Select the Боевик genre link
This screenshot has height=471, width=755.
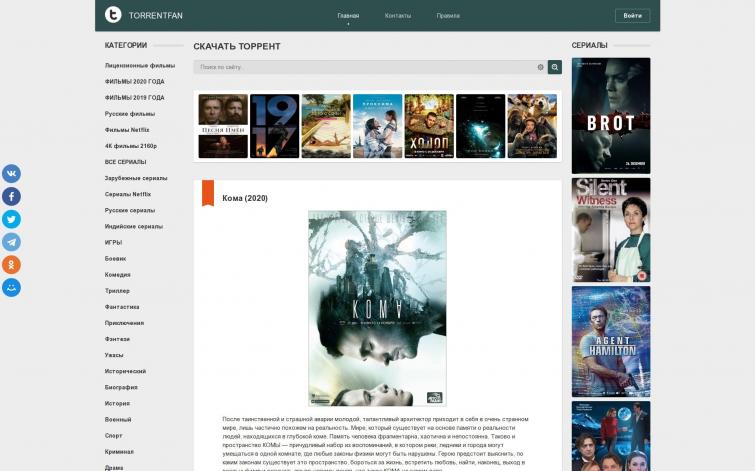pos(115,259)
